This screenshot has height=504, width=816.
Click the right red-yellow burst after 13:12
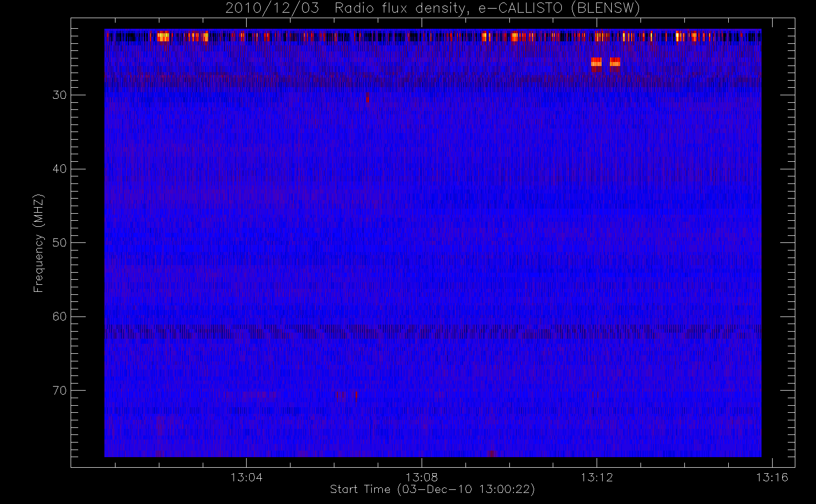click(615, 62)
